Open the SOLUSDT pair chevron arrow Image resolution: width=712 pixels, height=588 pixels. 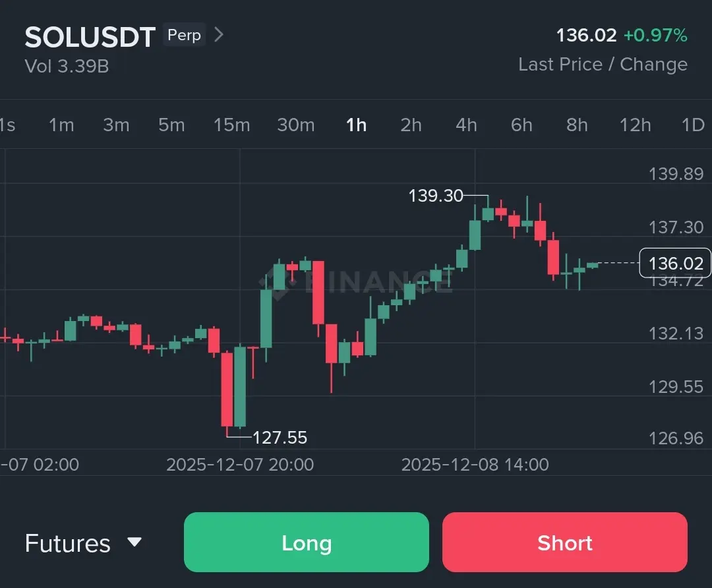click(220, 35)
